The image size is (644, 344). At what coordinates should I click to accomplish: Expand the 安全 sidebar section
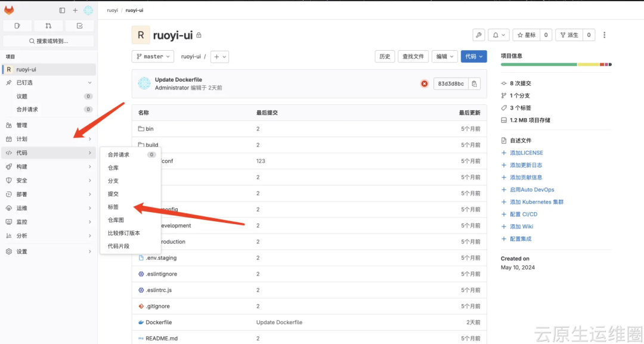49,181
